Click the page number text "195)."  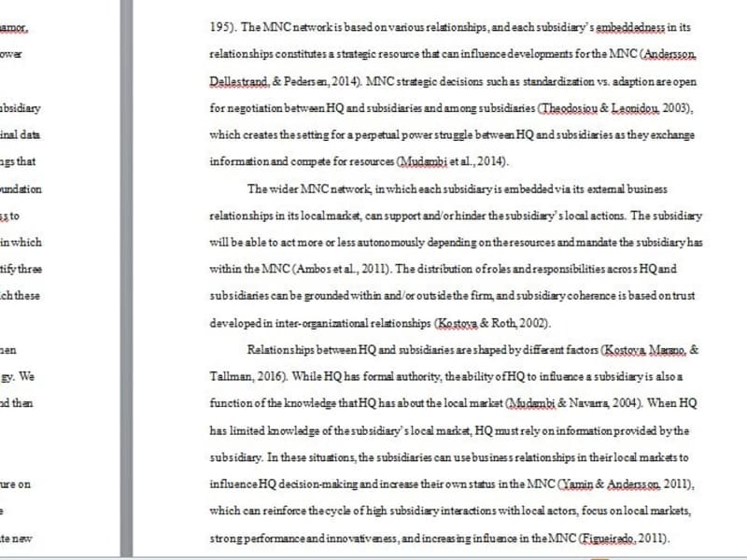[223, 27]
